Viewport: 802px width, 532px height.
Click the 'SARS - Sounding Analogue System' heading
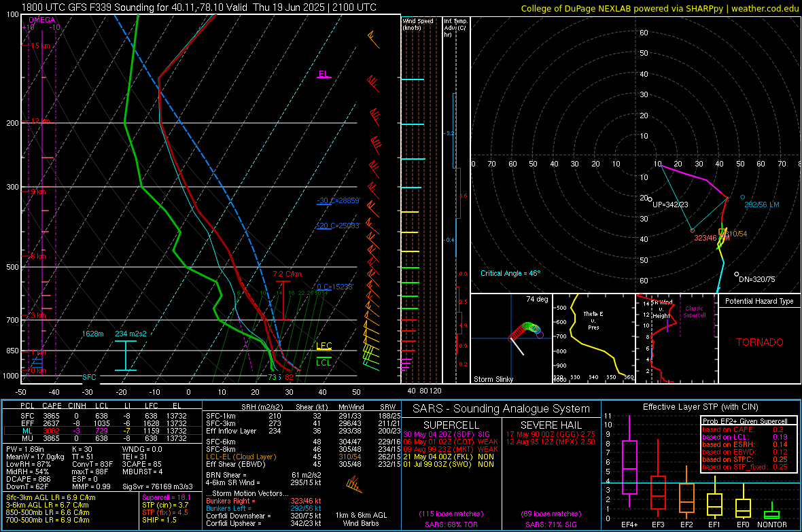pyautogui.click(x=502, y=409)
